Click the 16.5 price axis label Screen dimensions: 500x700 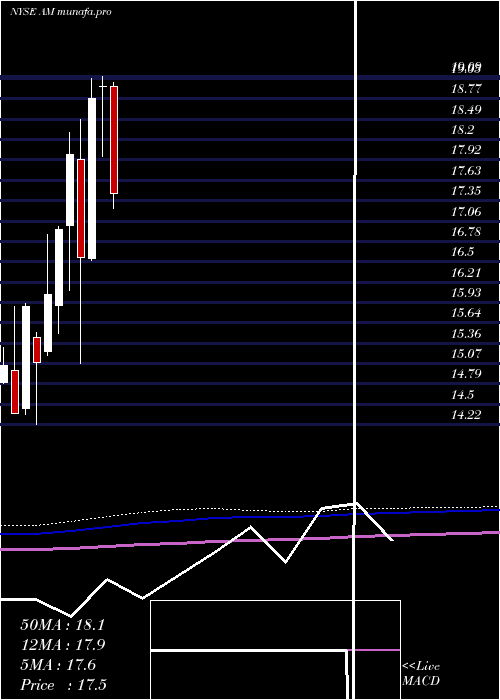pyautogui.click(x=462, y=252)
